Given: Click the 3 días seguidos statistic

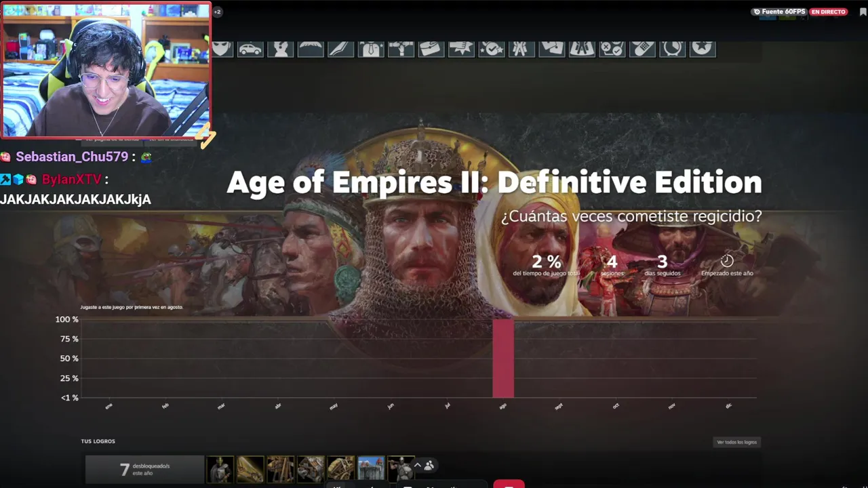Looking at the screenshot, I should click(x=663, y=265).
